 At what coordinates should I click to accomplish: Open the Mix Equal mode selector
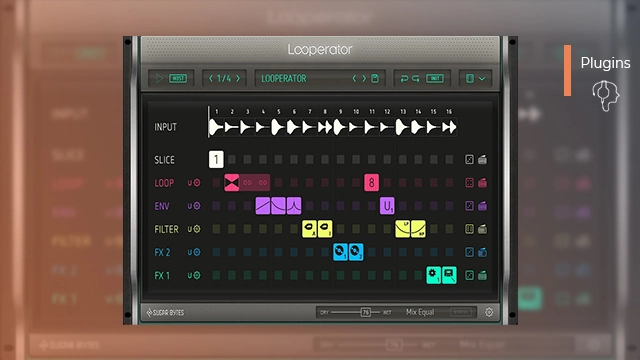[x=420, y=312]
